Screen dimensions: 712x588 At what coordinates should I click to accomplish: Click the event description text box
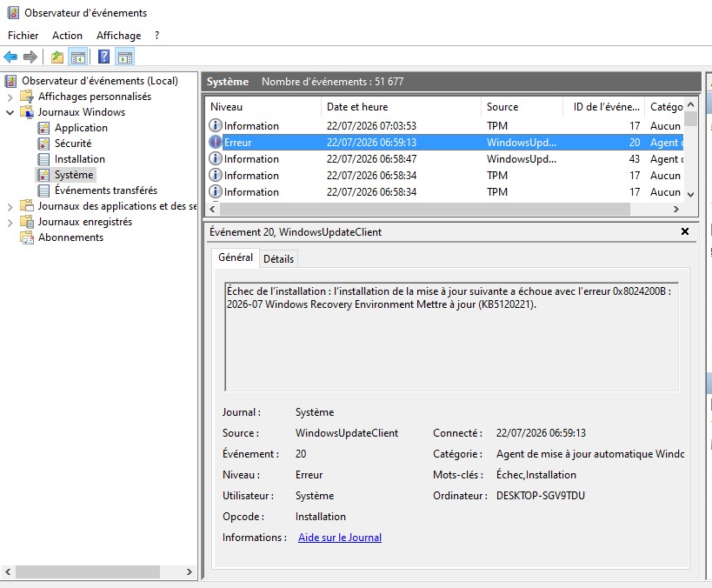point(452,337)
